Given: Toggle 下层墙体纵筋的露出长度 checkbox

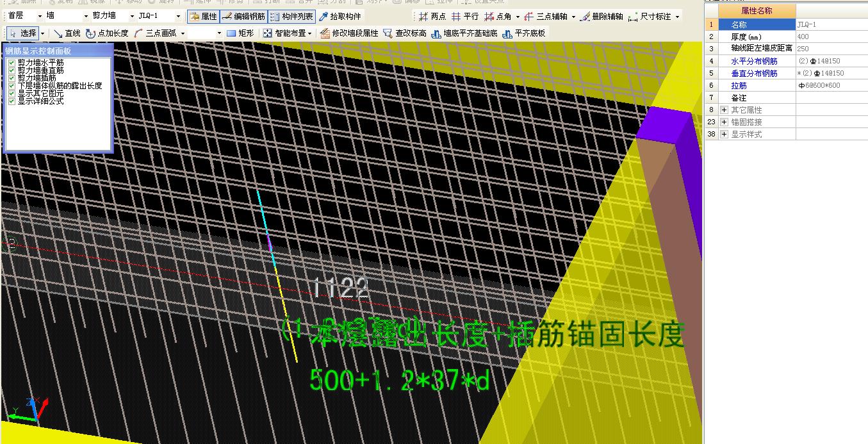Looking at the screenshot, I should (x=12, y=86).
